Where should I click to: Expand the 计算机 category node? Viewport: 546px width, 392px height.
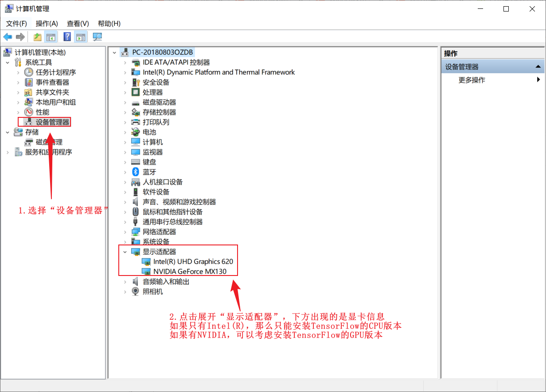coord(125,142)
